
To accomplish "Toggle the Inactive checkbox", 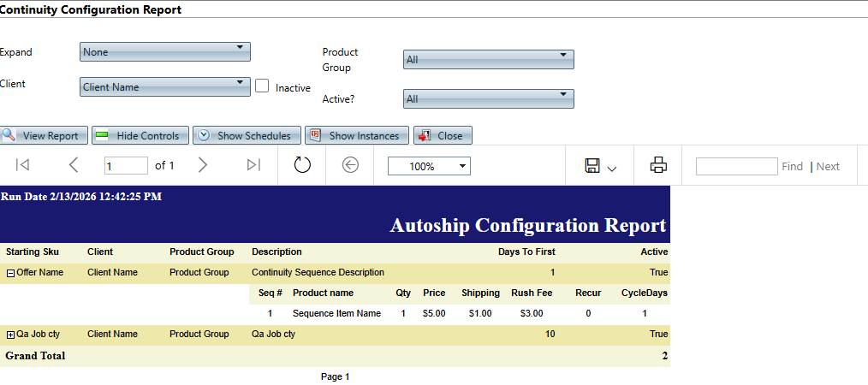I will point(262,86).
